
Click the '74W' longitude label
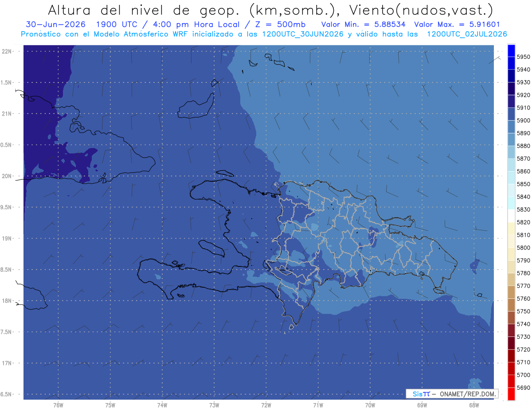tap(162, 405)
